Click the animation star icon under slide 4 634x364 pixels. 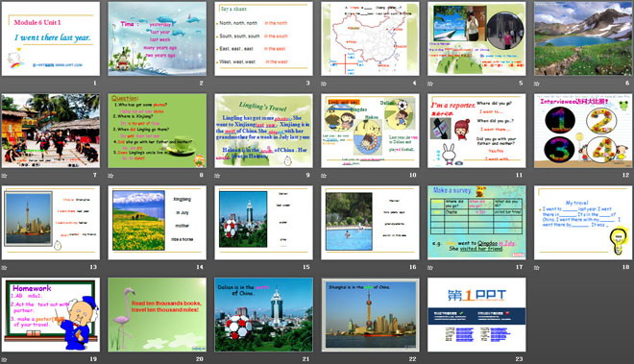(x=324, y=84)
